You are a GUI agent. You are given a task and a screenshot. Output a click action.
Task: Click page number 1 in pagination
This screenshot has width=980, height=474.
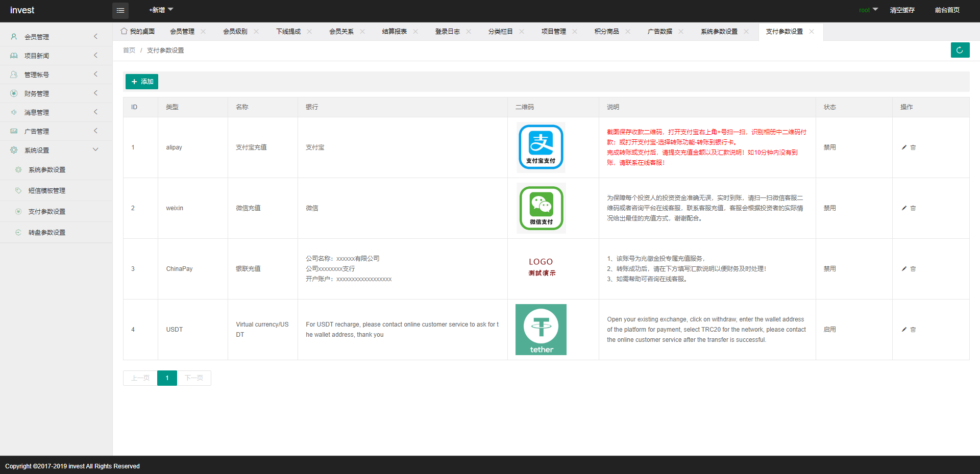tap(167, 378)
